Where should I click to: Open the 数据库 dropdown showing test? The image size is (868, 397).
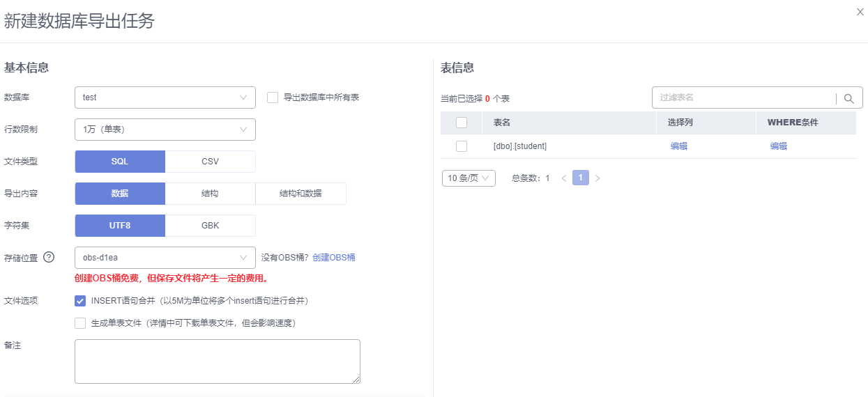(165, 98)
